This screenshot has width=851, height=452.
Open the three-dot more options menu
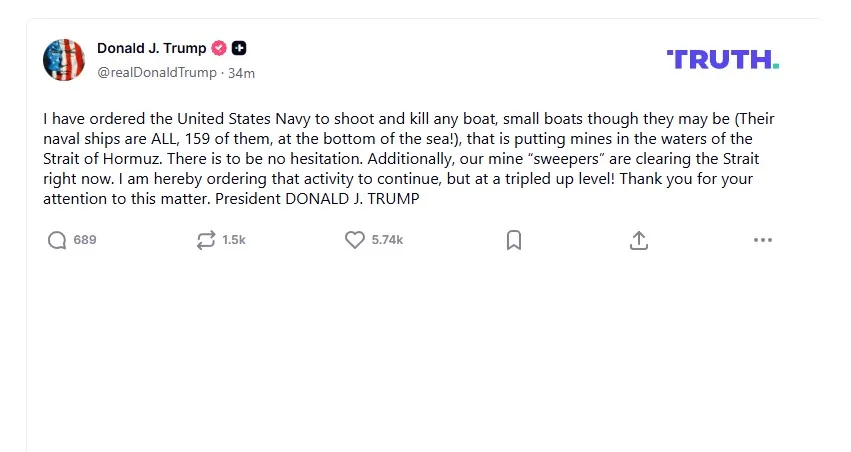763,240
